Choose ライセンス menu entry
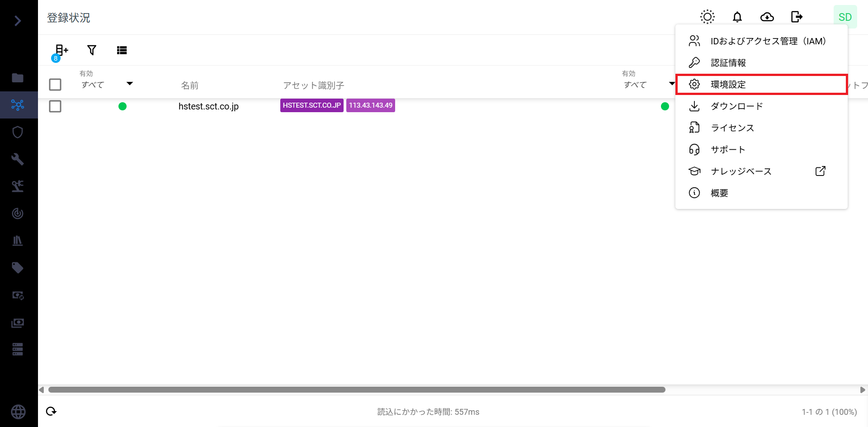 point(732,128)
